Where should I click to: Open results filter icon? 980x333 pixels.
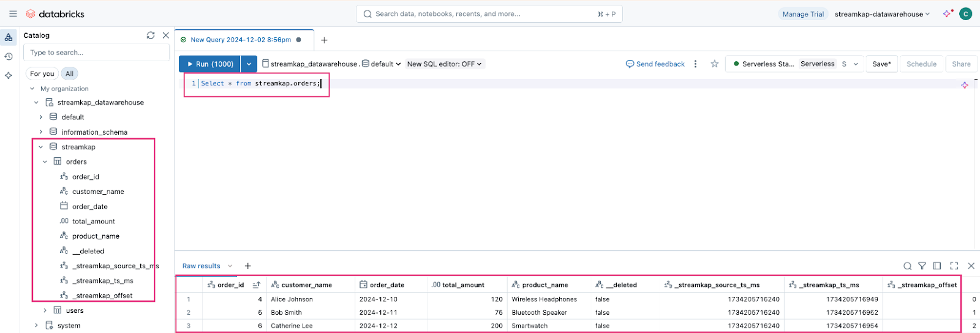(922, 266)
